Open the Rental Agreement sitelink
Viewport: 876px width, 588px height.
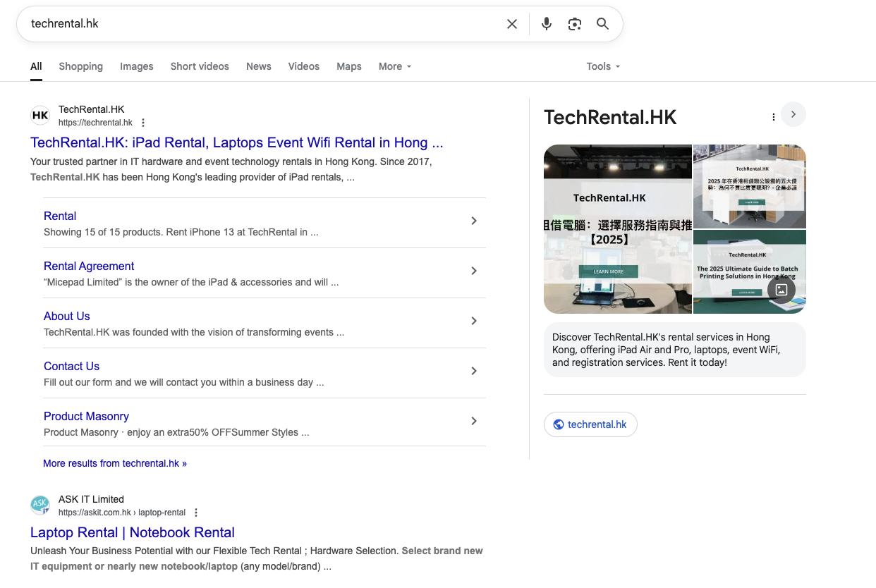pos(89,266)
